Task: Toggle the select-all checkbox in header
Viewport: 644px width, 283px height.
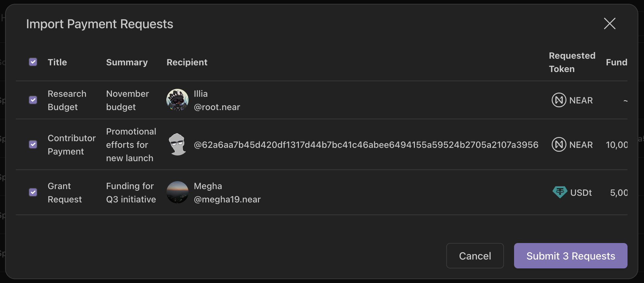Action: [x=33, y=62]
